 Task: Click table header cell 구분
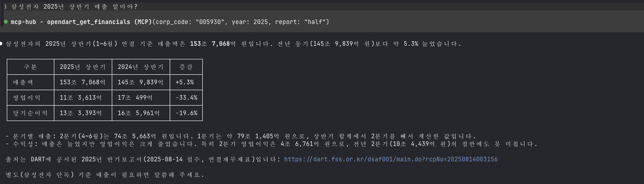(30, 67)
